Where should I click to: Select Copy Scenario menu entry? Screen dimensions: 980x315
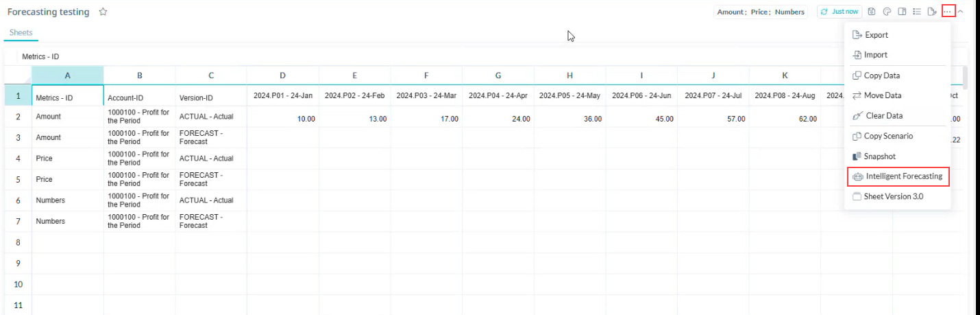pyautogui.click(x=887, y=136)
